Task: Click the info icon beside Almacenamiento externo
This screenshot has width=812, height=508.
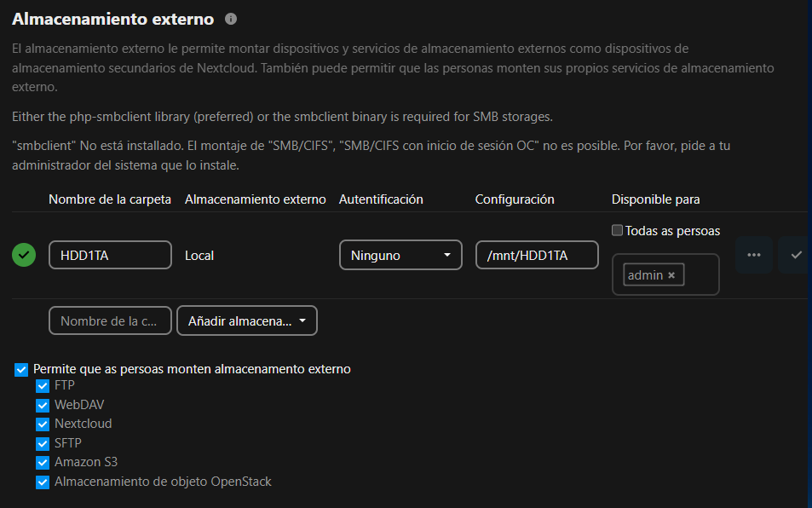Action: (x=231, y=19)
